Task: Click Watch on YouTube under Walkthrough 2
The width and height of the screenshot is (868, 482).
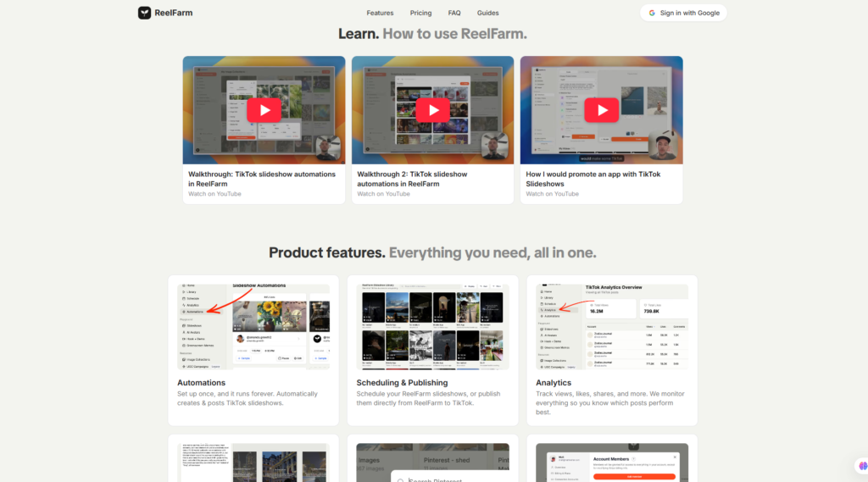Action: point(384,194)
